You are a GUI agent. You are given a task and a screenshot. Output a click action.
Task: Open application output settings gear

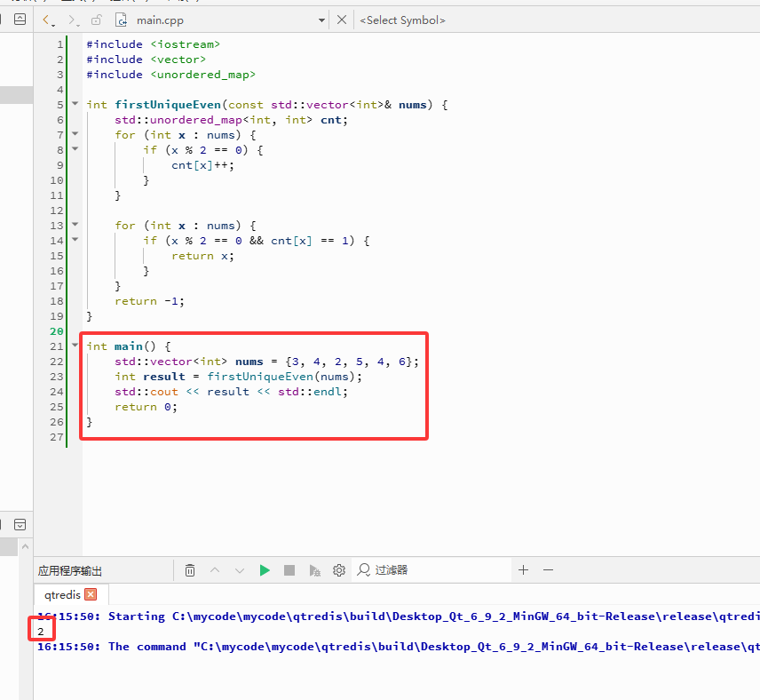(x=339, y=570)
